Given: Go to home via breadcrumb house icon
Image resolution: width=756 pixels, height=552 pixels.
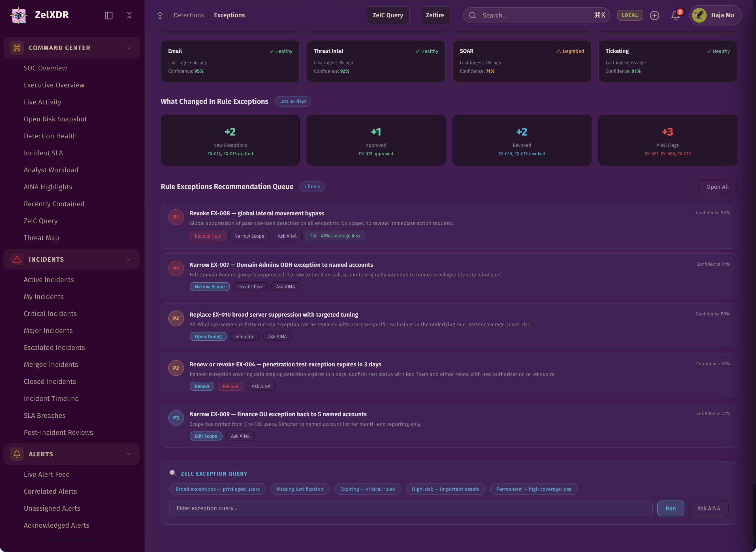Looking at the screenshot, I should (160, 15).
